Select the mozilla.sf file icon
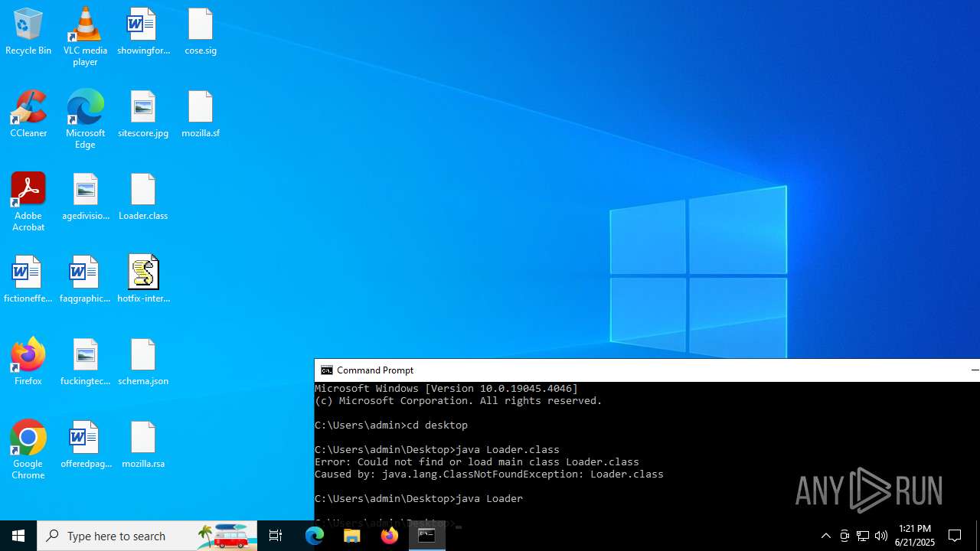 (x=201, y=115)
